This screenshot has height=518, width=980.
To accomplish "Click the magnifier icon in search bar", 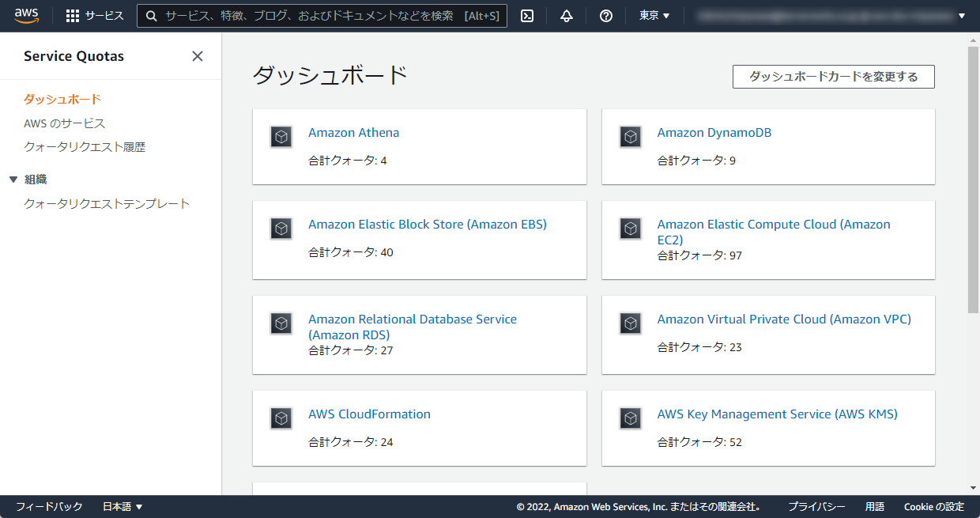I will [151, 16].
